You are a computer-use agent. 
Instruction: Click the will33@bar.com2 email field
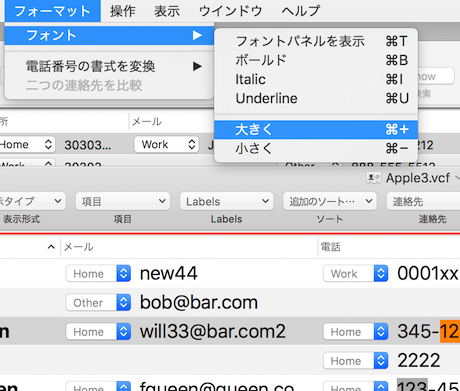(x=213, y=332)
